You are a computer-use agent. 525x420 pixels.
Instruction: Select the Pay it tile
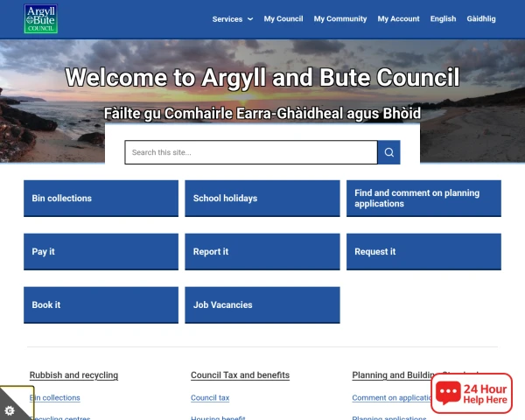click(101, 251)
